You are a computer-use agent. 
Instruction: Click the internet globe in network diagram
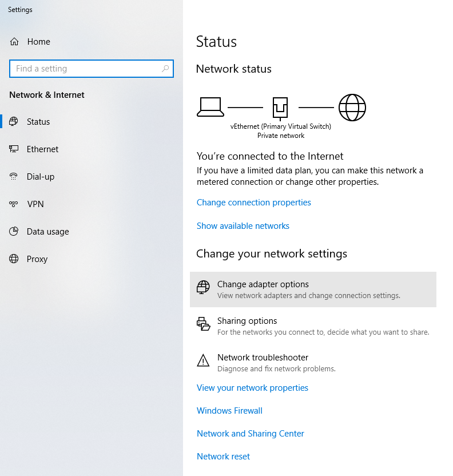point(352,107)
